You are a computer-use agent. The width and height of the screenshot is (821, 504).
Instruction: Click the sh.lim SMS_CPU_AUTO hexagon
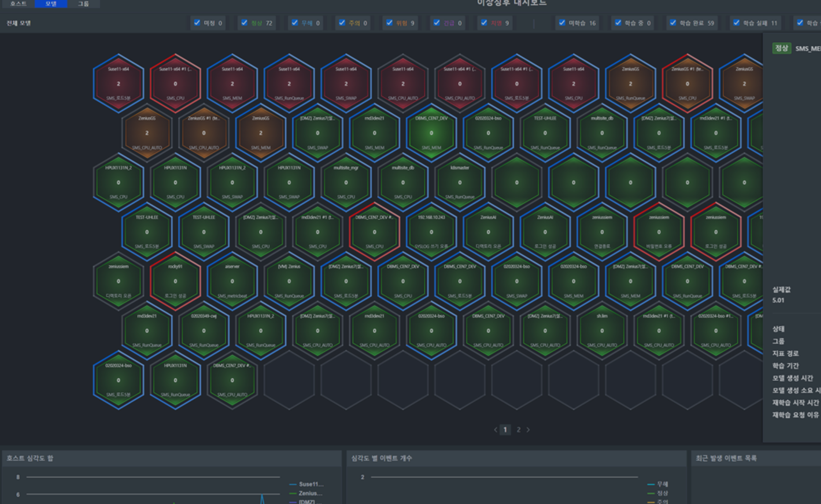pos(602,331)
